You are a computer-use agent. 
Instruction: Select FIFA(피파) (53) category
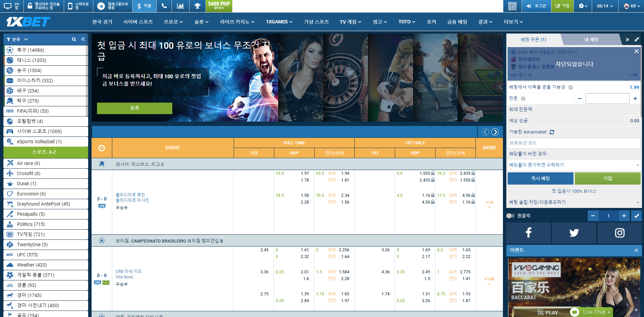point(46,111)
